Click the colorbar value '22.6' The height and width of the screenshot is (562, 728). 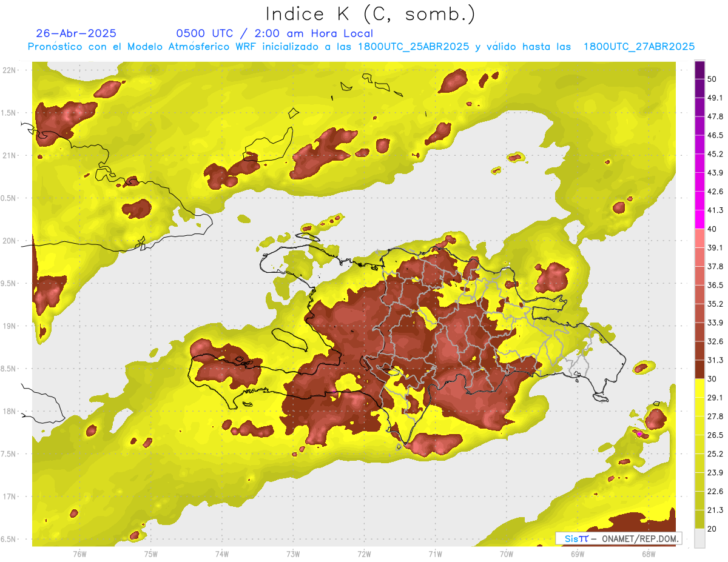[x=715, y=492]
